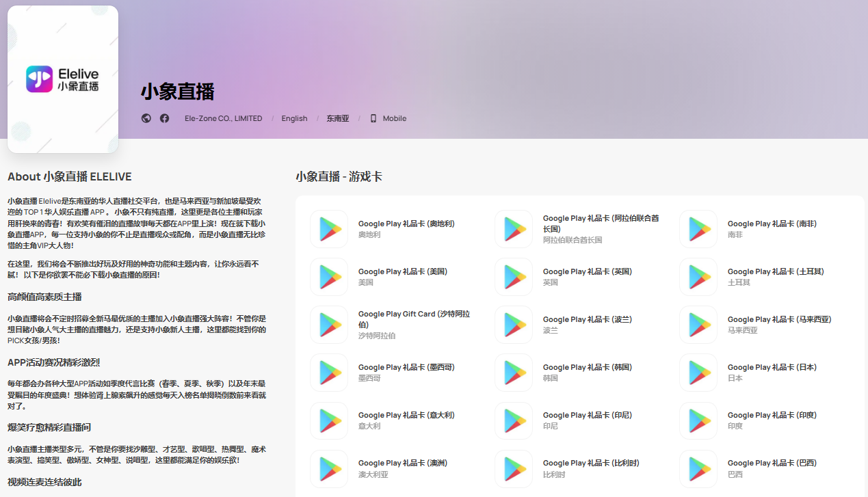
Task: Choose the Google Play 礼品卡 (比利时) title
Action: pyautogui.click(x=591, y=463)
